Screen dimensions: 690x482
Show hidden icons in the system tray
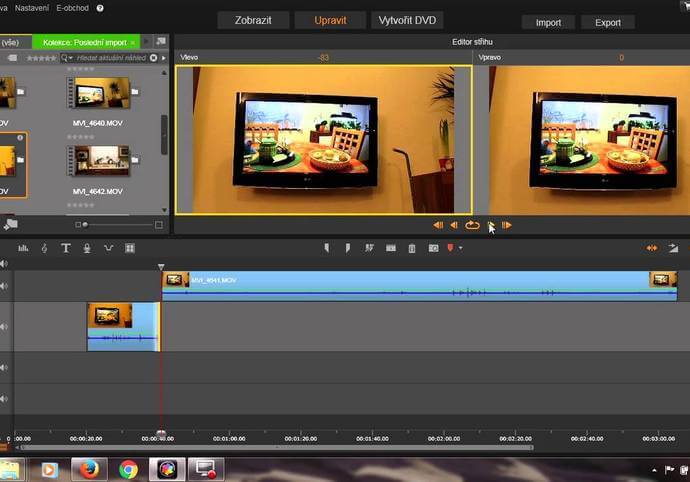tap(654, 470)
